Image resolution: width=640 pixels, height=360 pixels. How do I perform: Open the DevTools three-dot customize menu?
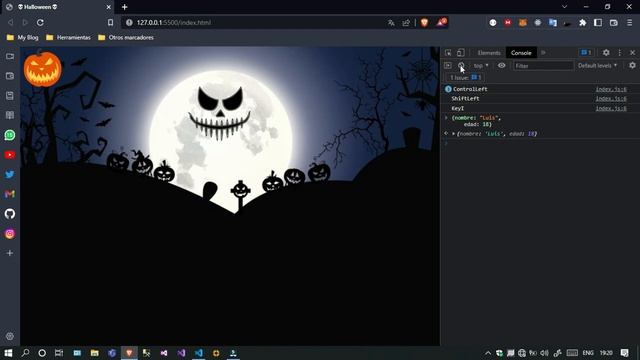620,53
